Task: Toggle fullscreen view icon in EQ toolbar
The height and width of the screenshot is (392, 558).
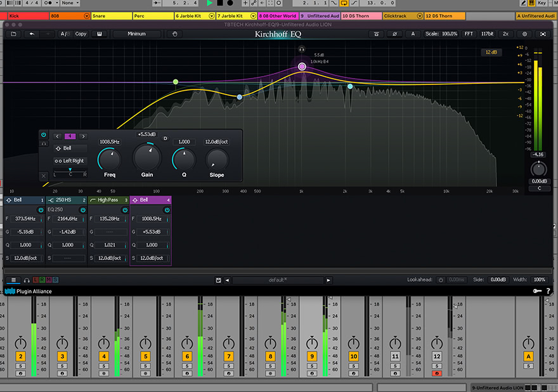Action: [543, 34]
